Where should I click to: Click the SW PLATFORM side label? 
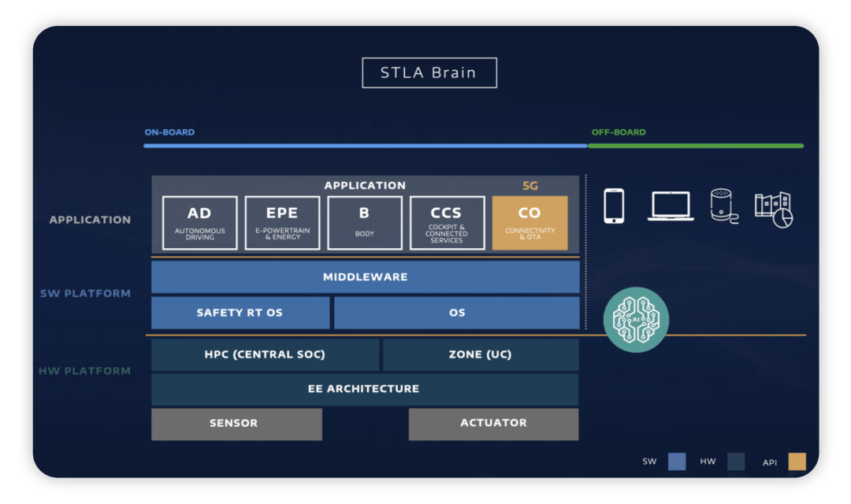coord(86,294)
